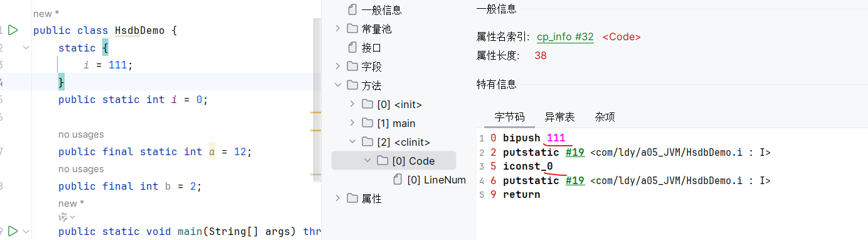
Task: Click the bipush instruction
Action: point(522,138)
